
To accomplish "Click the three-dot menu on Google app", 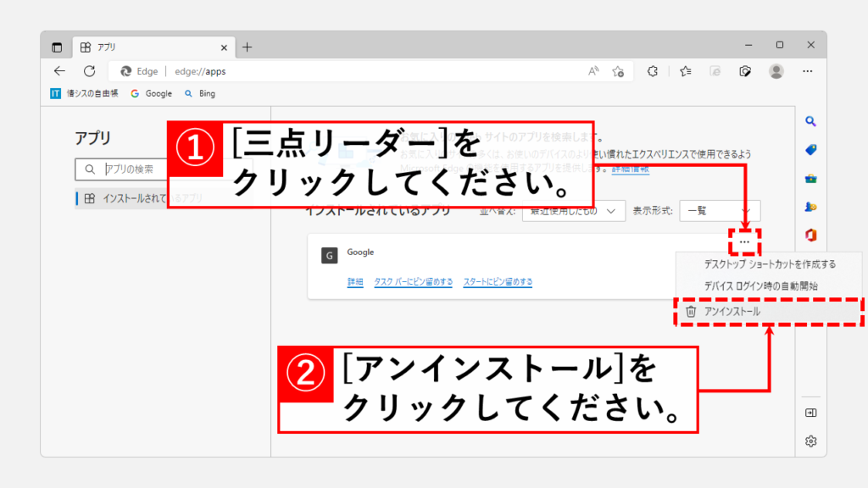I will (744, 242).
